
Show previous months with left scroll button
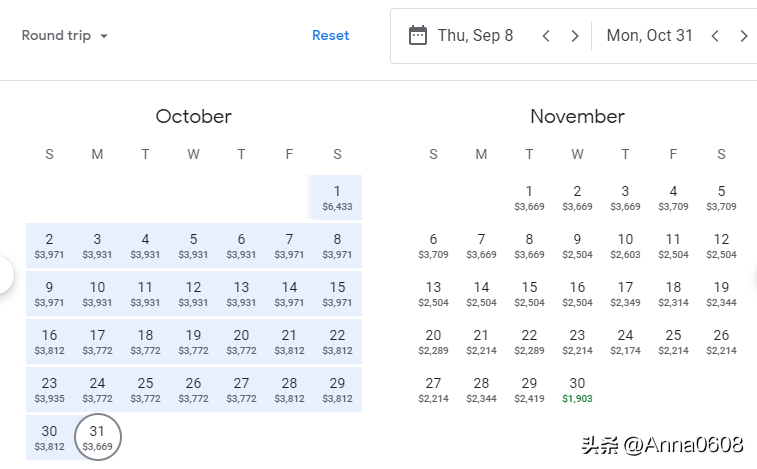click(x=4, y=275)
